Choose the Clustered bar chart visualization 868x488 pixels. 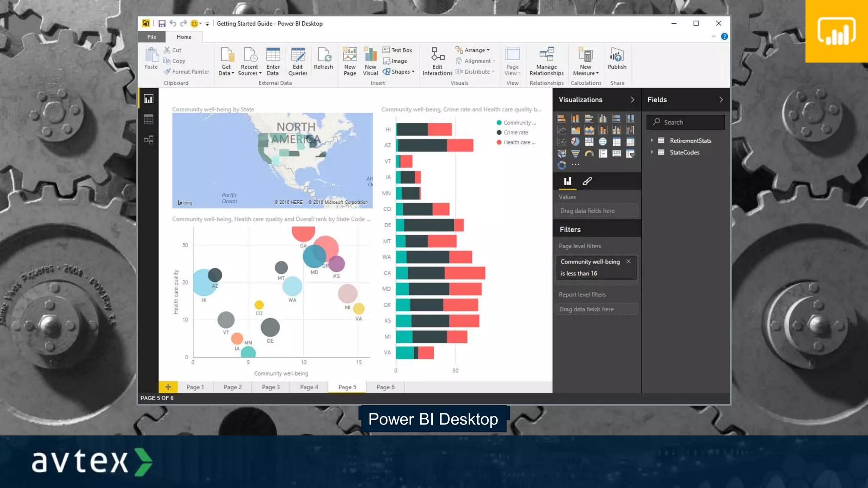pos(589,119)
